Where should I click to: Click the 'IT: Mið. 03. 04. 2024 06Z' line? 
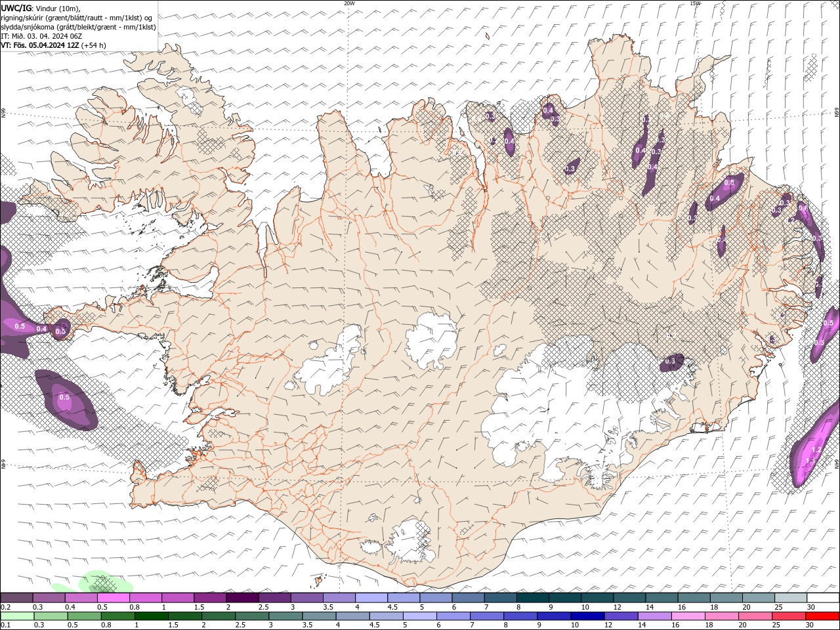click(41, 36)
